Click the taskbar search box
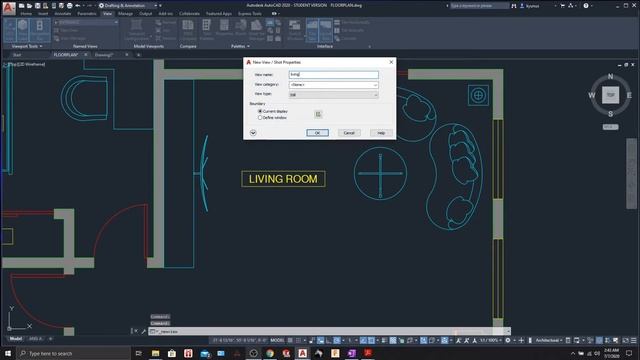Screen dimensions: 640x360 point(73,353)
